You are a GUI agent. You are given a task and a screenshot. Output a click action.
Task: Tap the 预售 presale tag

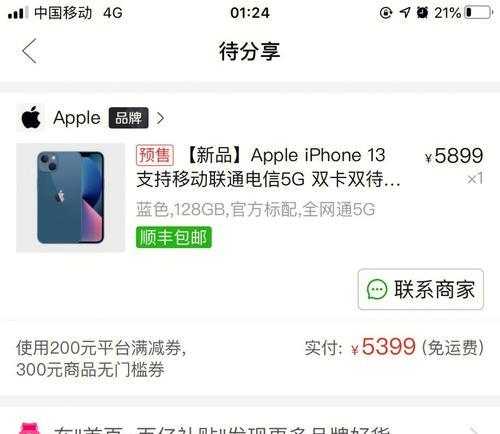coord(155,155)
